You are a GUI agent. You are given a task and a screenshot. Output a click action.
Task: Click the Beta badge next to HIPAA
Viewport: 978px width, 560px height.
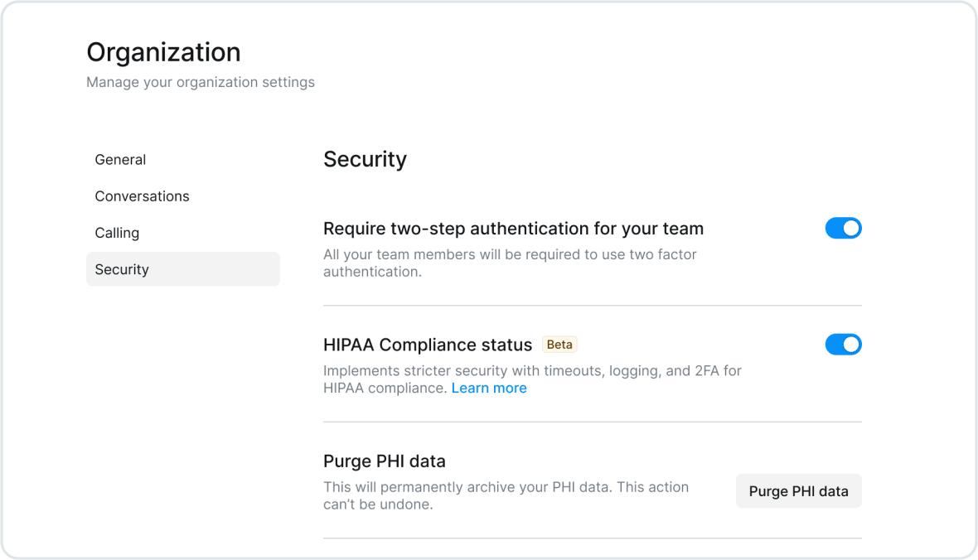click(559, 345)
